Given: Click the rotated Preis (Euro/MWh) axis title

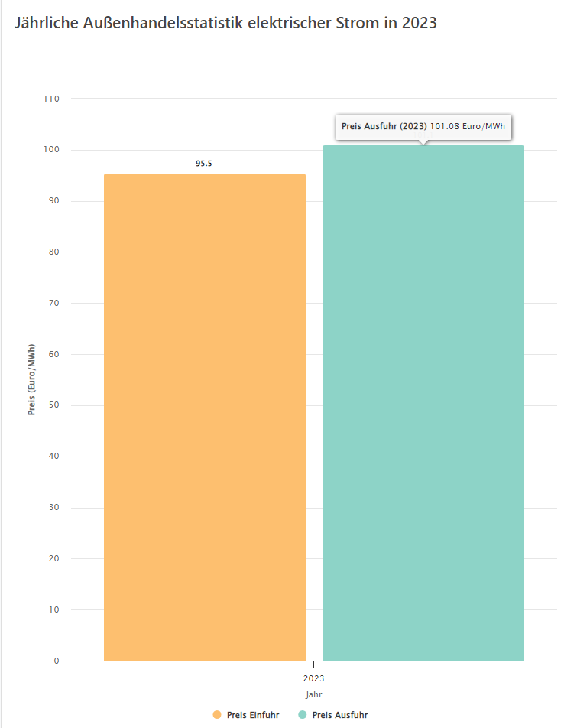Looking at the screenshot, I should 32,380.
